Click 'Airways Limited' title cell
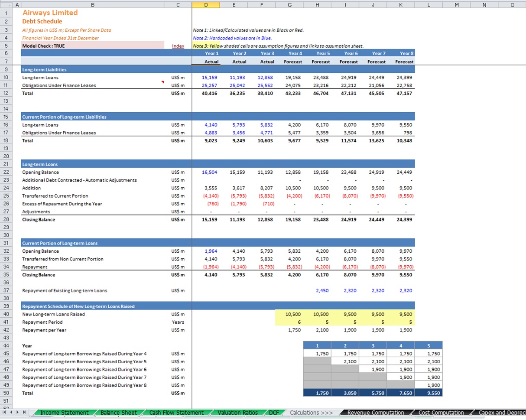 [50, 13]
